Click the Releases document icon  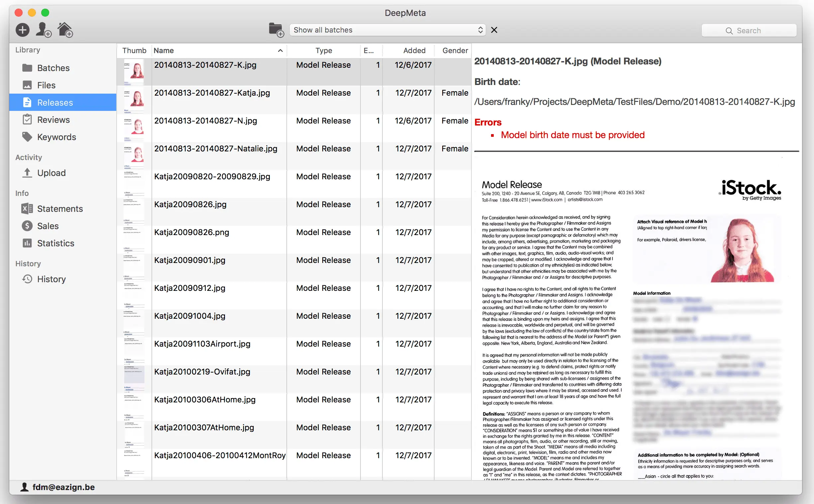tap(27, 102)
